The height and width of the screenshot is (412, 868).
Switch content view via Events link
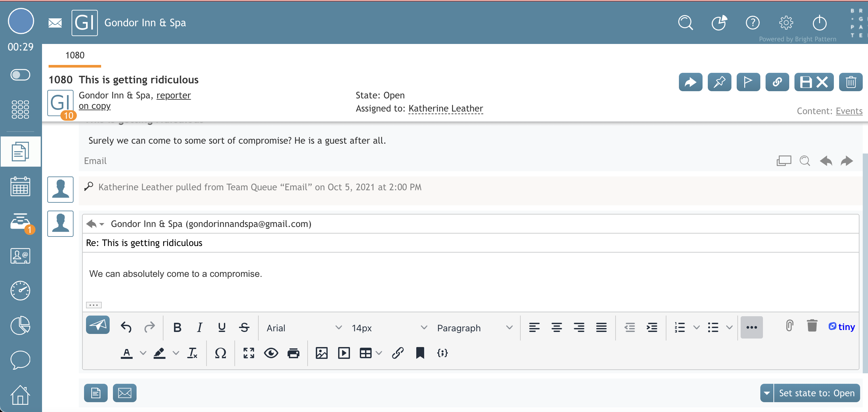[x=849, y=111]
